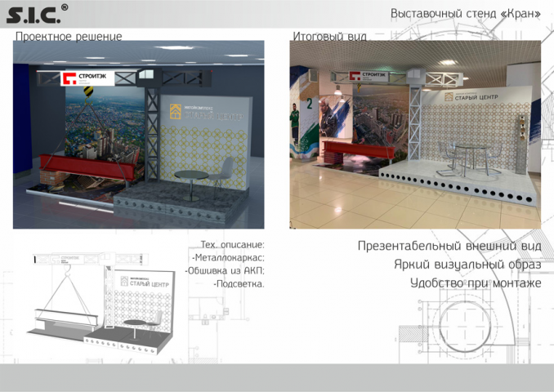Open the grayscale stand sketch
Screen dimensions: 554x392
click(x=102, y=303)
